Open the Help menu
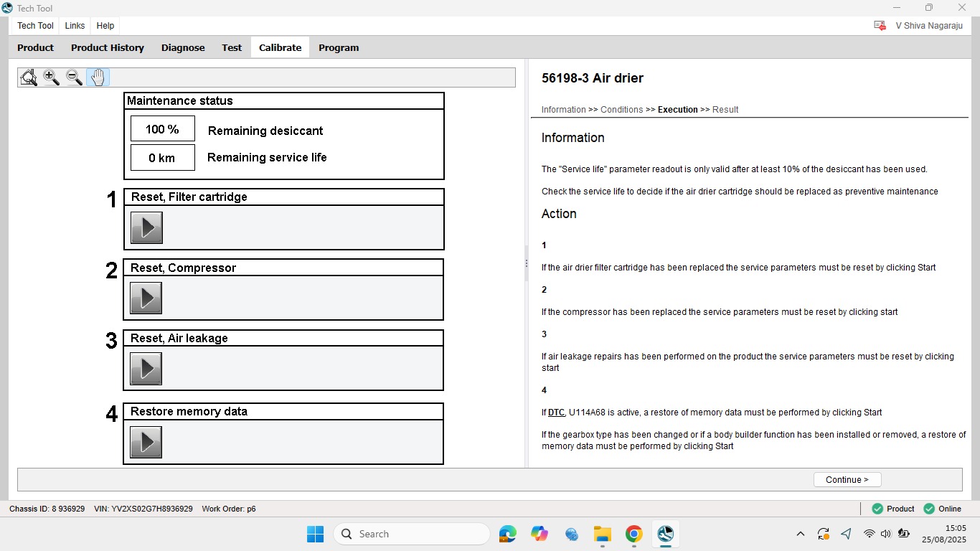The image size is (980, 551). [x=105, y=25]
